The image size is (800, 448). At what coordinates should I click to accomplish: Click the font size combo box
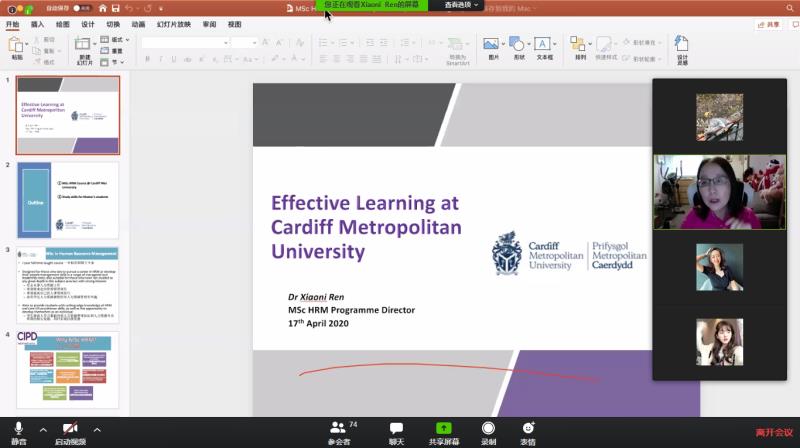pos(244,43)
